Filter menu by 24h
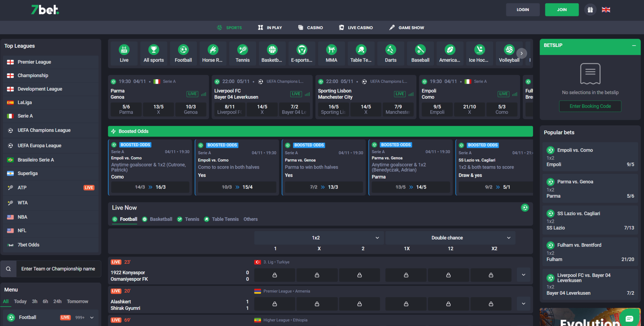The width and height of the screenshot is (644, 326). point(58,301)
